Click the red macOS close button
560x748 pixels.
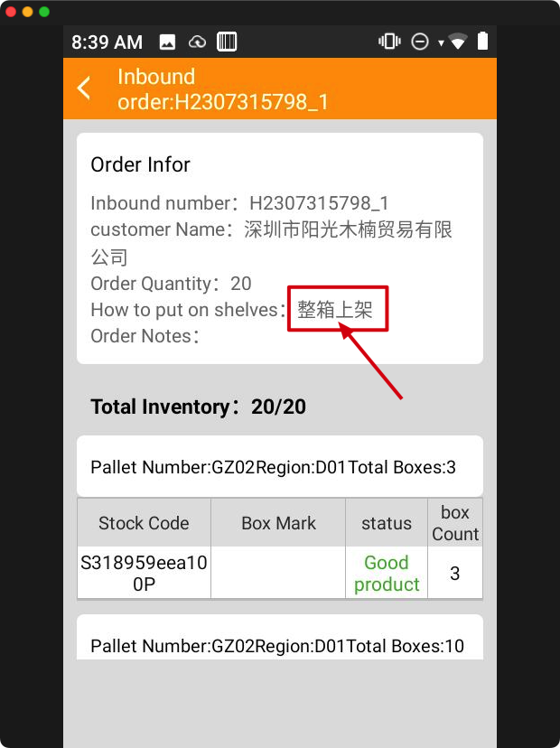tap(11, 12)
